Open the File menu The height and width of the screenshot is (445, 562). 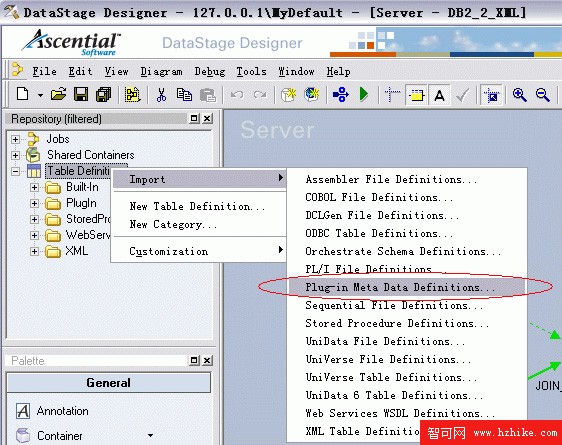coord(44,71)
